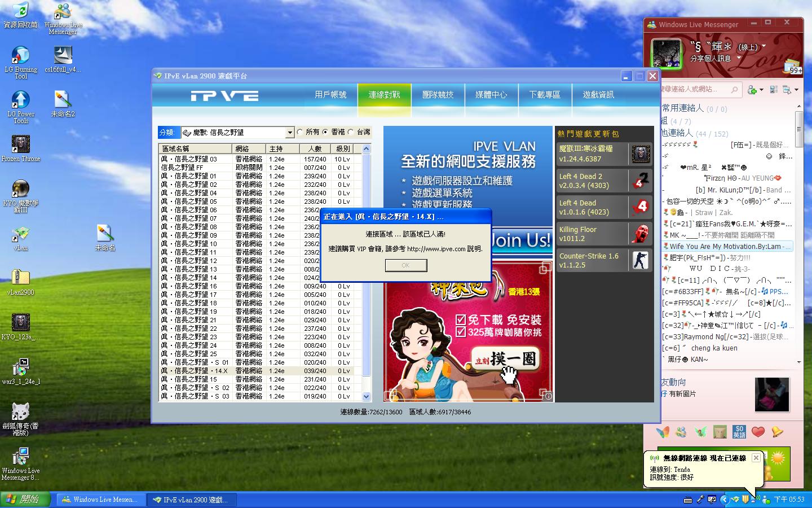Image resolution: width=812 pixels, height=508 pixels.
Task: Open the 分類 game category dropdown
Action: click(289, 133)
